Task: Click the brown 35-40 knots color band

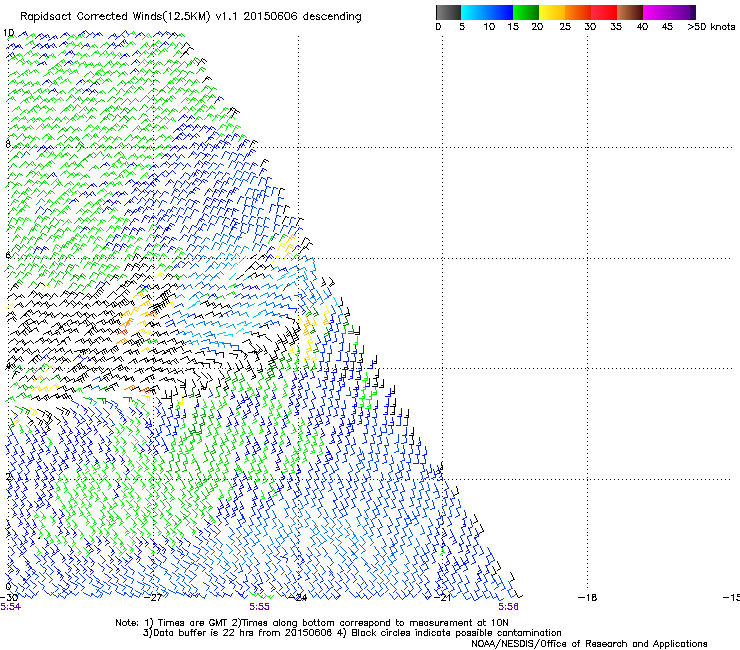Action: [630, 12]
